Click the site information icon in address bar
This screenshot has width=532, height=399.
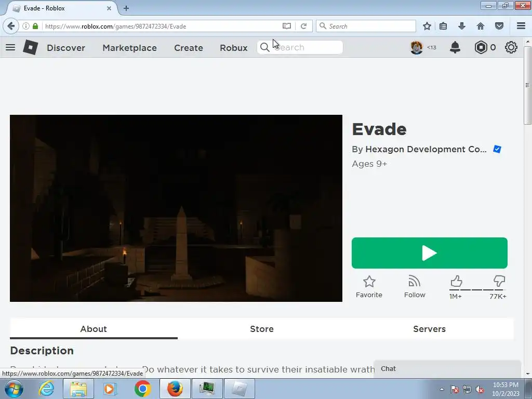[x=26, y=26]
